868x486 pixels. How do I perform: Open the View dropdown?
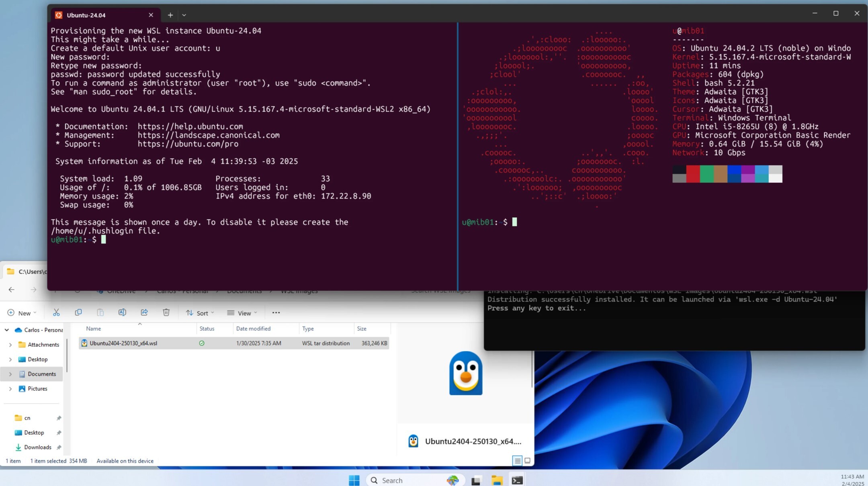(x=242, y=313)
